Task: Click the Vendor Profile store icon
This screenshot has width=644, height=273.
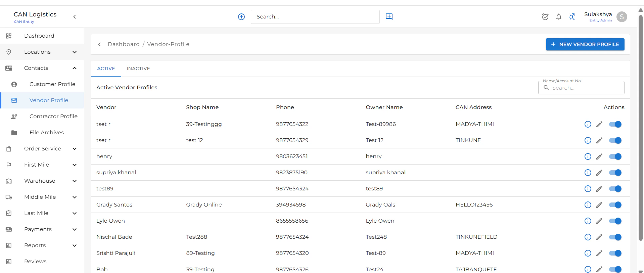Action: pyautogui.click(x=14, y=100)
